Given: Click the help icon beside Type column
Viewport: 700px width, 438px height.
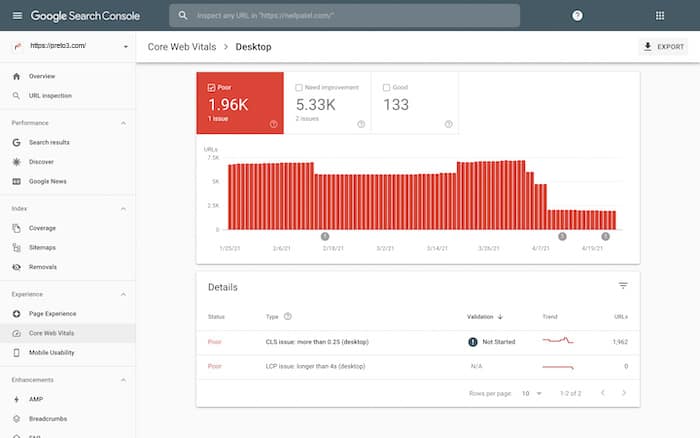Looking at the screenshot, I should point(288,317).
